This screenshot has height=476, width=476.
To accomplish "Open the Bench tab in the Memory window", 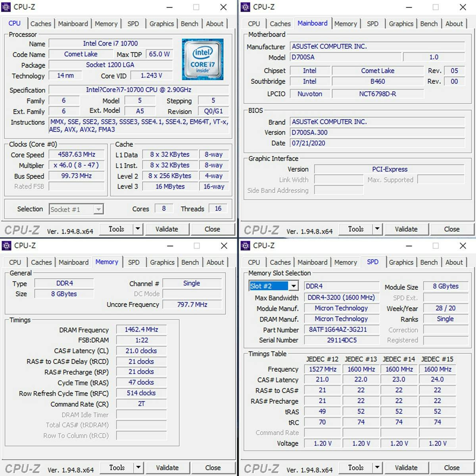I will pos(190,262).
